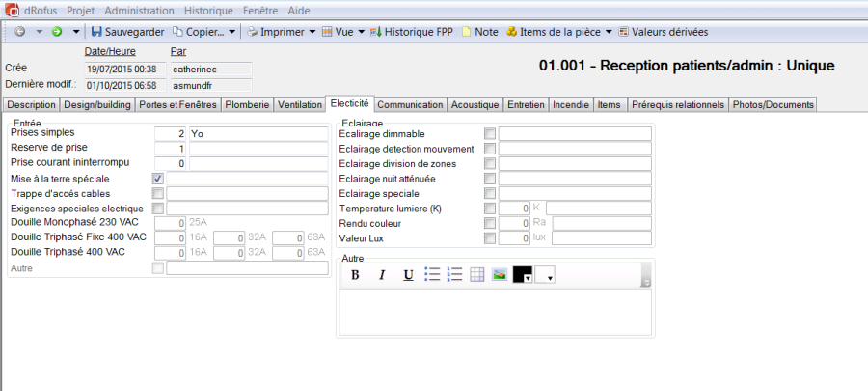The image size is (868, 391).
Task: Insert a bulleted list
Action: [x=432, y=275]
